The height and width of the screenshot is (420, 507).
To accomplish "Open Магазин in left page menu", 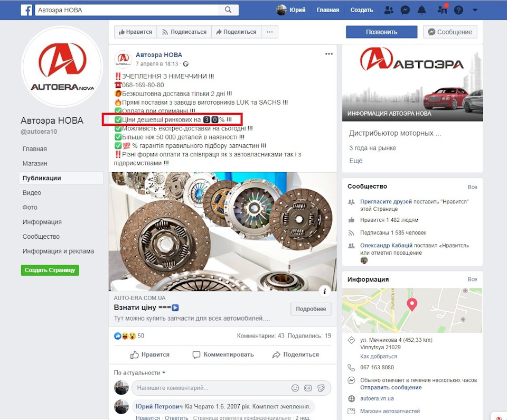I will coord(35,163).
